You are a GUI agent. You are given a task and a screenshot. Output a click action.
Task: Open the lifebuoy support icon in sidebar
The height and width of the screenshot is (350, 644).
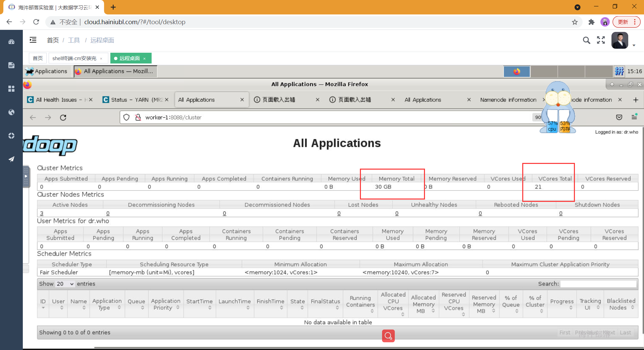coord(11,135)
